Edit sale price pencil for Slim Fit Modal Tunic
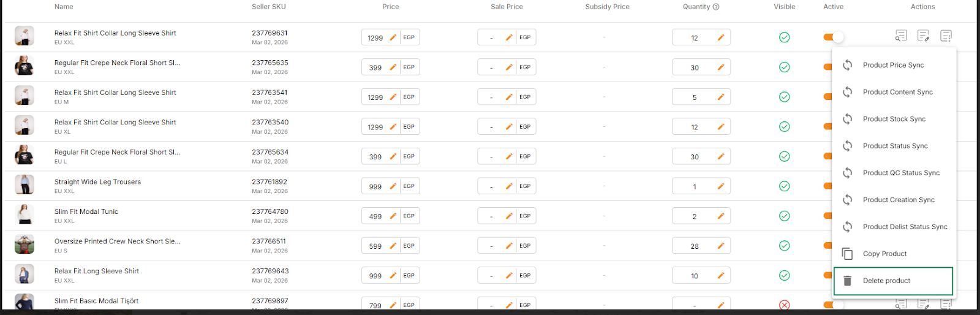This screenshot has width=980, height=315. tap(509, 216)
